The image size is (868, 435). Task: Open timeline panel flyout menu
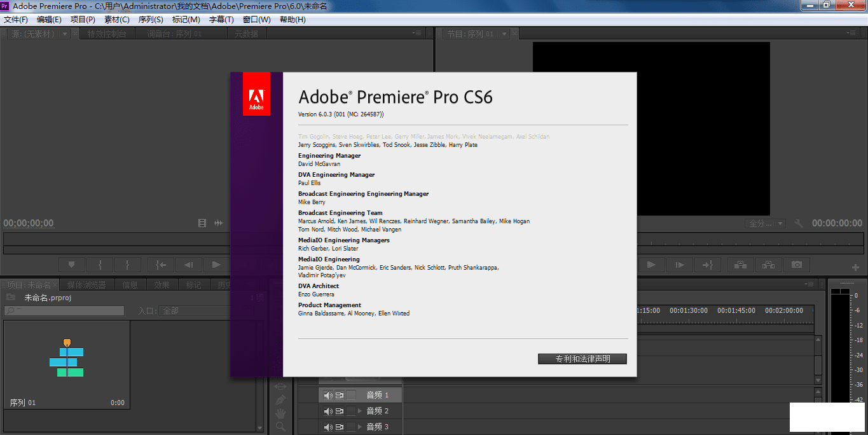tap(809, 284)
